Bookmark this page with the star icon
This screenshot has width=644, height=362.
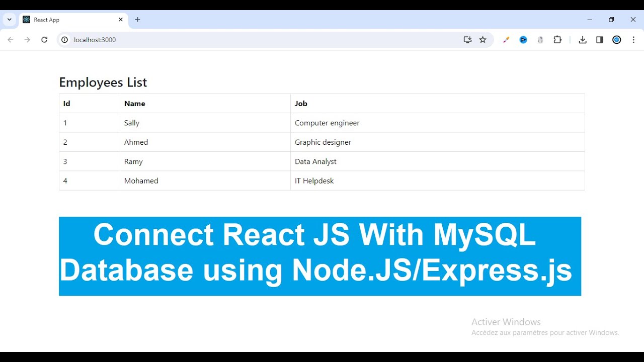[x=483, y=40]
